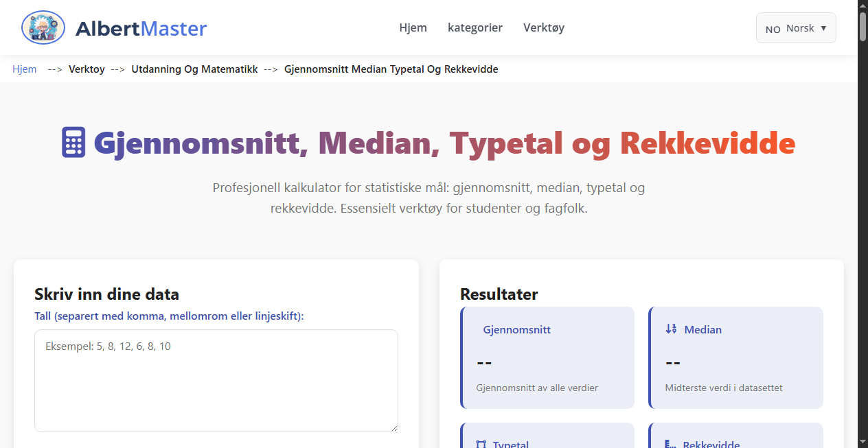
Task: Click the AlbertMaster mascot logo icon
Action: [43, 27]
